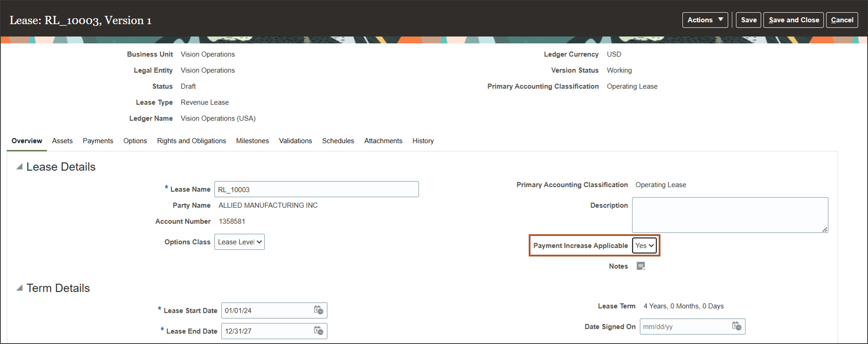Save the lease
Image resolution: width=868 pixels, height=344 pixels.
point(748,20)
